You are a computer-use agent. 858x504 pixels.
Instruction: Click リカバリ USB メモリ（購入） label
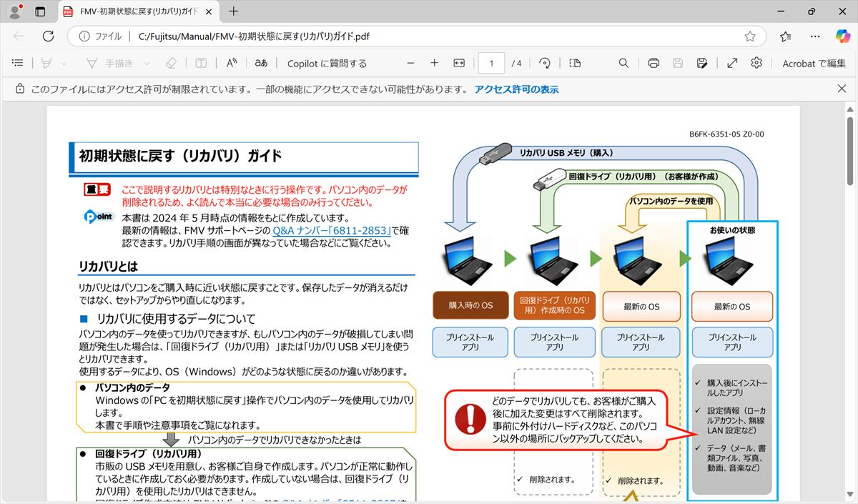point(566,152)
